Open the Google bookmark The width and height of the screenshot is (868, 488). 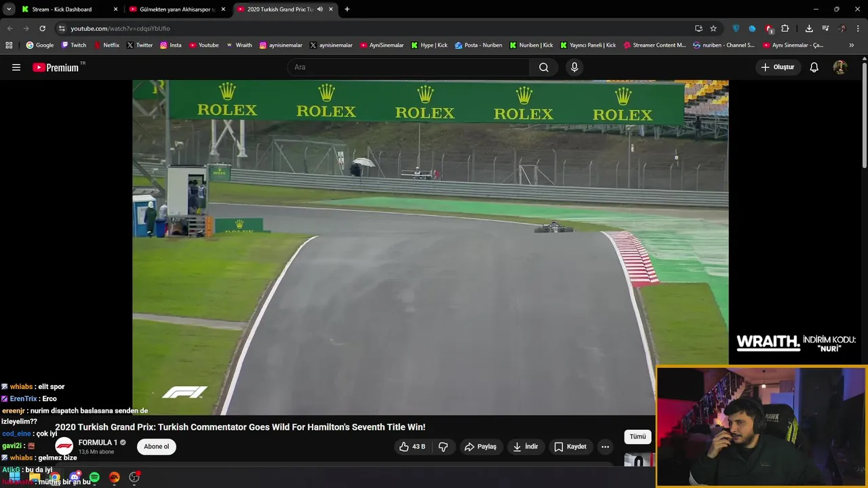tap(39, 45)
